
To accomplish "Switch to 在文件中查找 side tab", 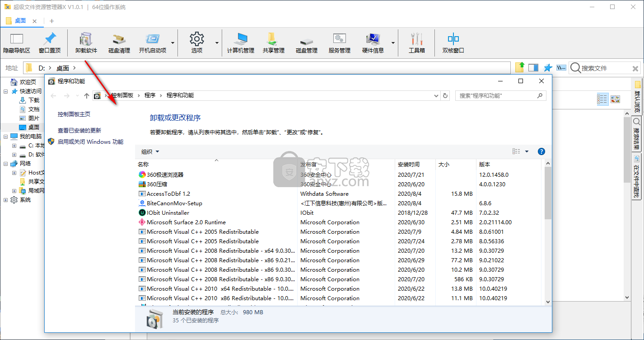I will [637, 176].
